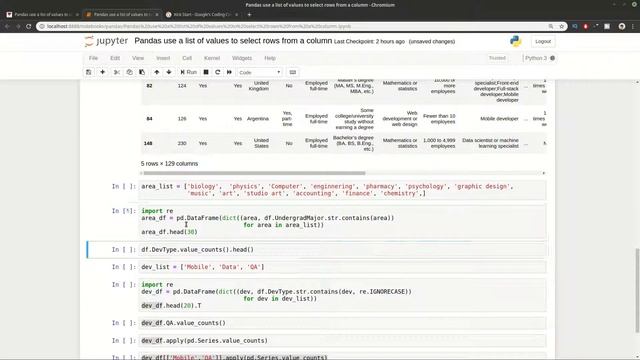The image size is (640, 360).
Task: Open the cell type dropdown showing Code
Action: (x=260, y=72)
